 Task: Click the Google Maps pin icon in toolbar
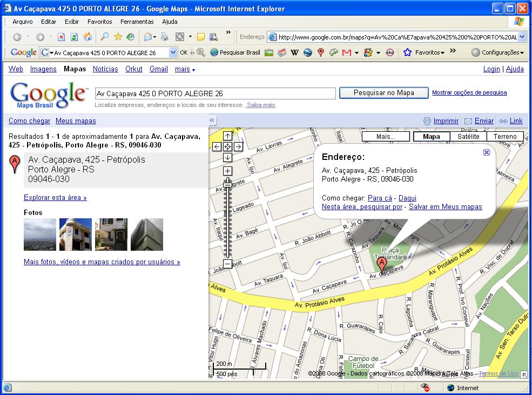(321, 52)
